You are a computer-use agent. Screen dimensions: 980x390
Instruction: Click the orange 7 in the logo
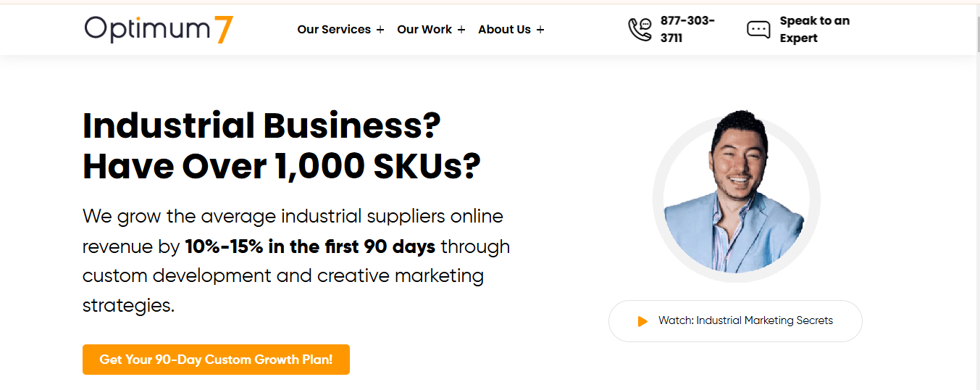click(224, 29)
